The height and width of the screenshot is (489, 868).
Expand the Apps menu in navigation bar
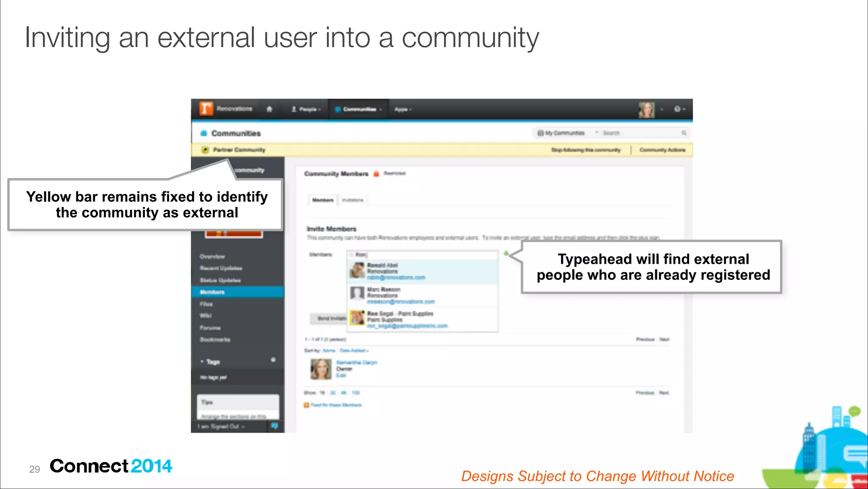[x=403, y=109]
